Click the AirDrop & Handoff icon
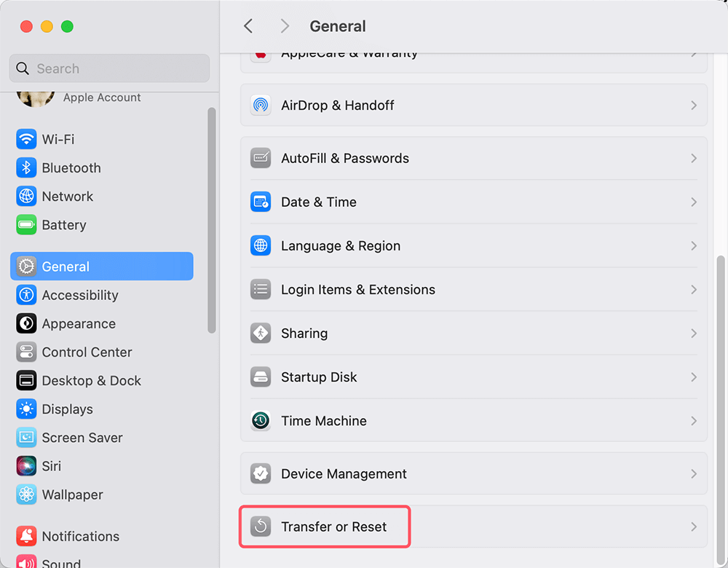 pos(260,105)
